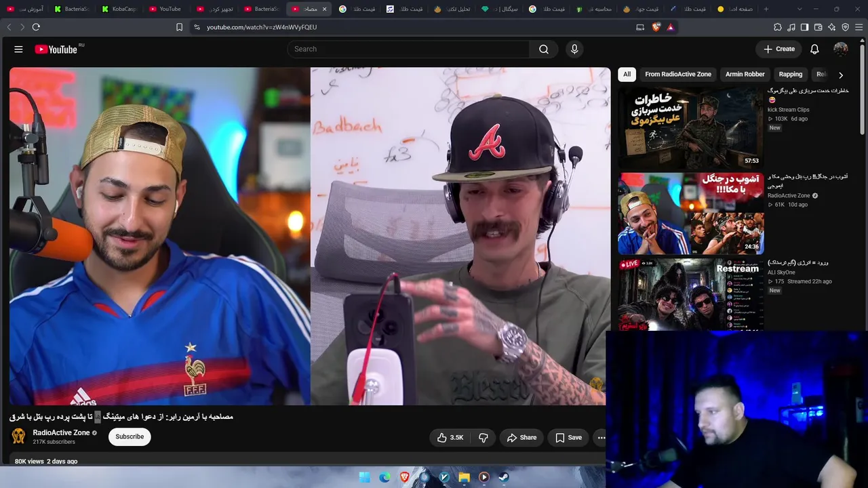Image resolution: width=868 pixels, height=488 pixels.
Task: Open the 57:53 soldier video thumbnail
Action: pyautogui.click(x=690, y=127)
